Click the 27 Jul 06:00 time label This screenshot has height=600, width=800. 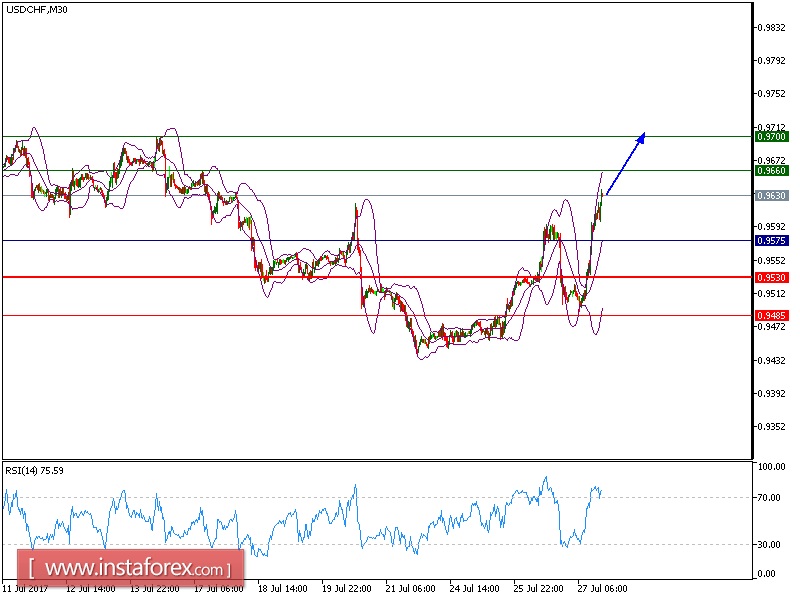pyautogui.click(x=603, y=589)
